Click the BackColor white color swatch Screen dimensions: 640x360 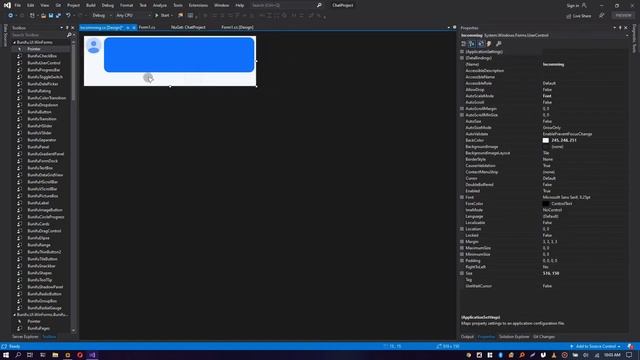click(546, 140)
